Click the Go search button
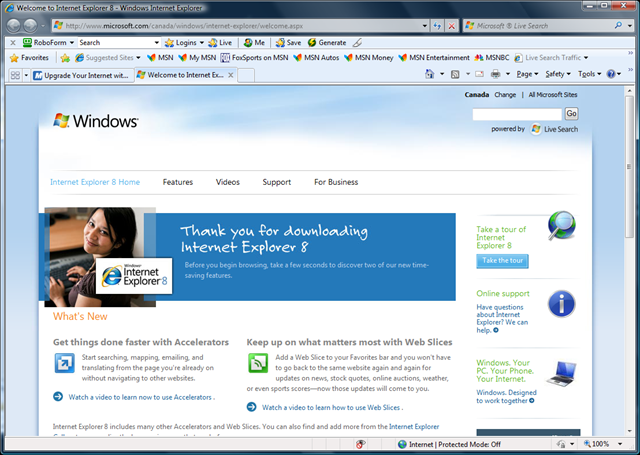Viewport: 640px width, 455px height. point(571,113)
